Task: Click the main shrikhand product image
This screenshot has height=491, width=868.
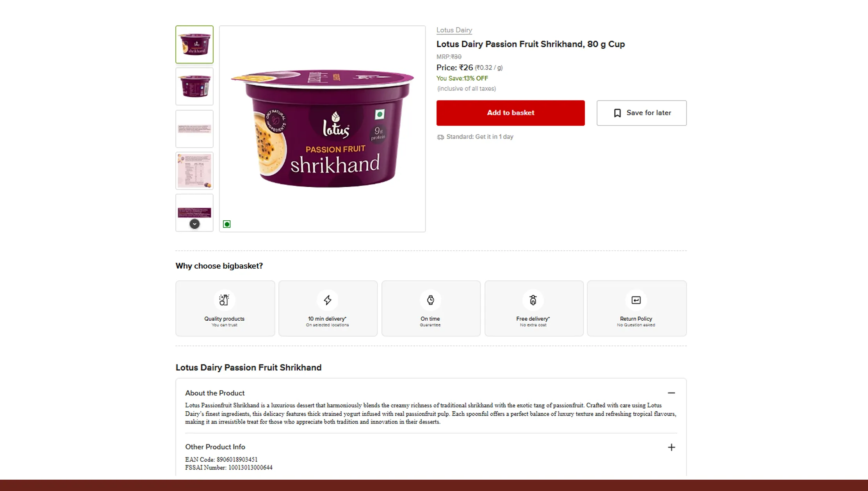Action: 322,129
